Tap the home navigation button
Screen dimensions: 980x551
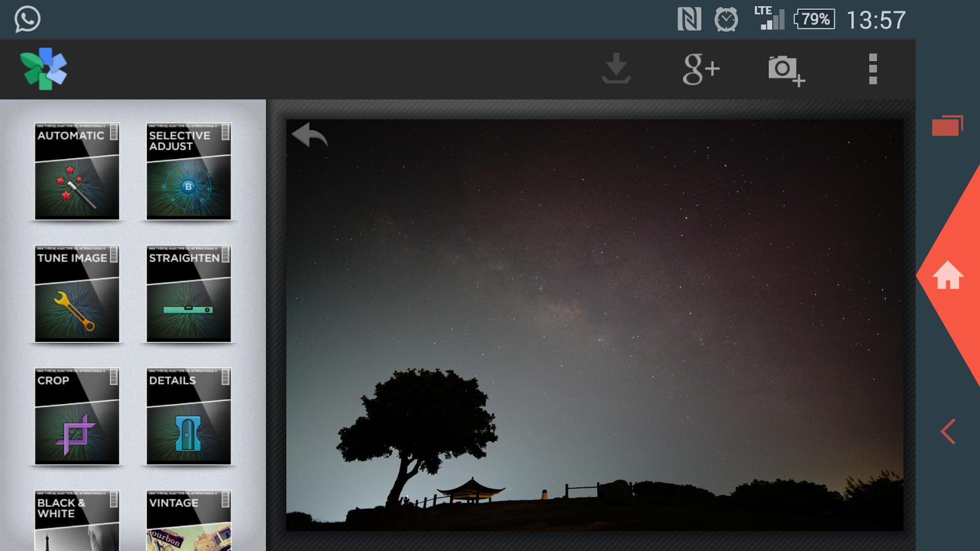pyautogui.click(x=948, y=275)
